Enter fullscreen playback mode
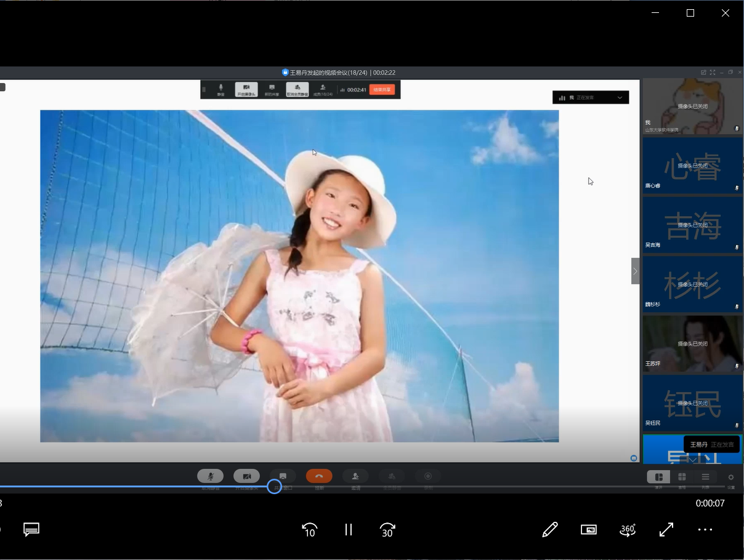Screen dimensions: 744x560 pyautogui.click(x=666, y=530)
